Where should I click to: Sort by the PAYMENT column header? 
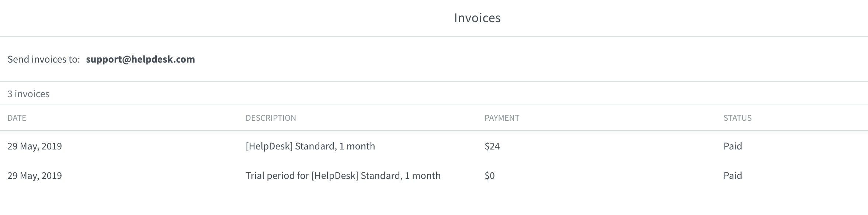(x=501, y=118)
